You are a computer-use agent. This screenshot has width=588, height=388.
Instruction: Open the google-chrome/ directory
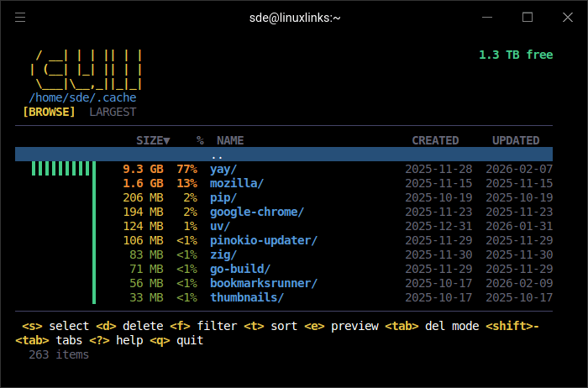tap(257, 212)
